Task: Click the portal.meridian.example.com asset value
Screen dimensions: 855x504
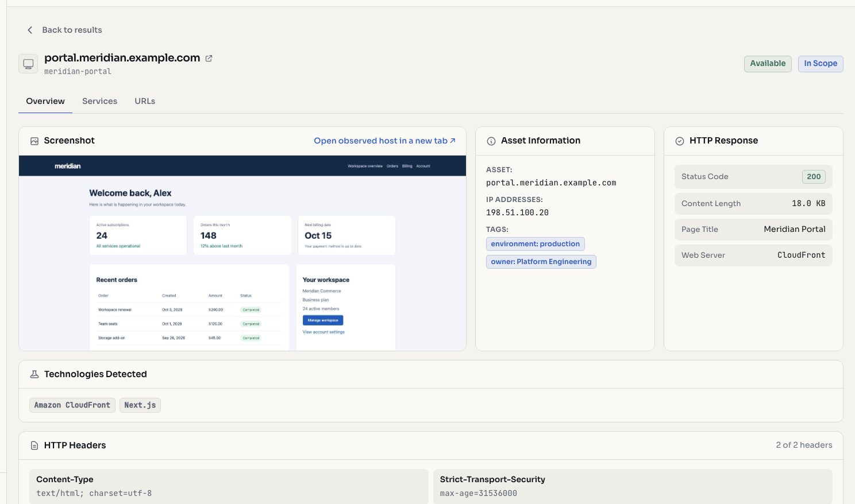Action: pyautogui.click(x=551, y=183)
